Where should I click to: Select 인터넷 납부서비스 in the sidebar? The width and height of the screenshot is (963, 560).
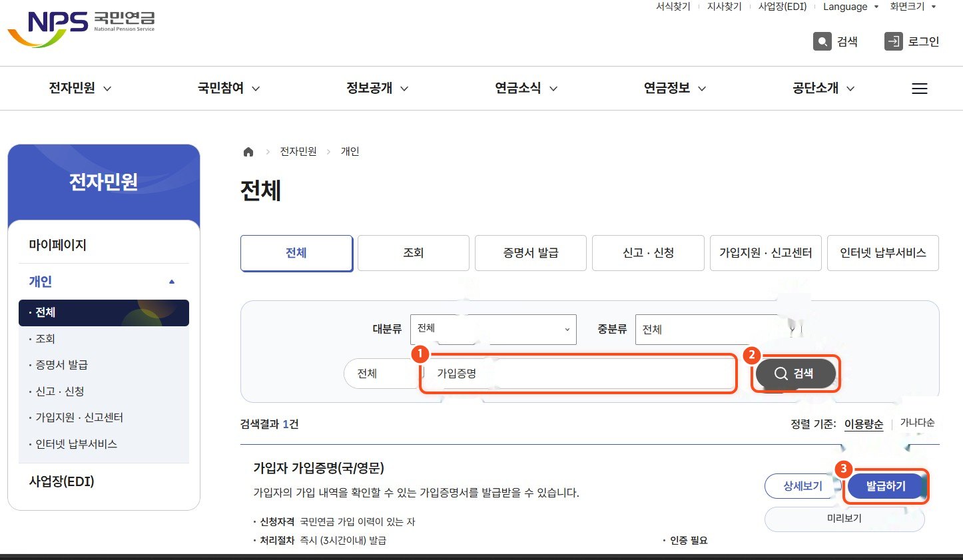(76, 444)
